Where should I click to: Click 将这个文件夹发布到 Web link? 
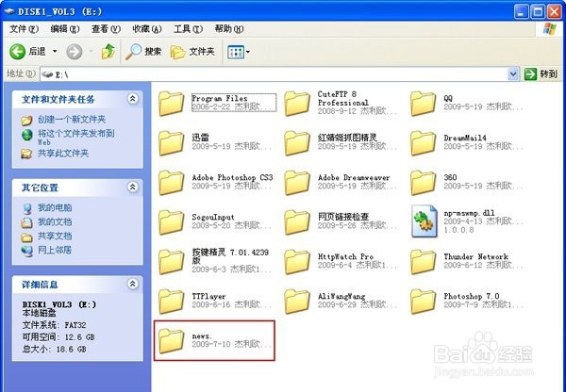(x=76, y=137)
